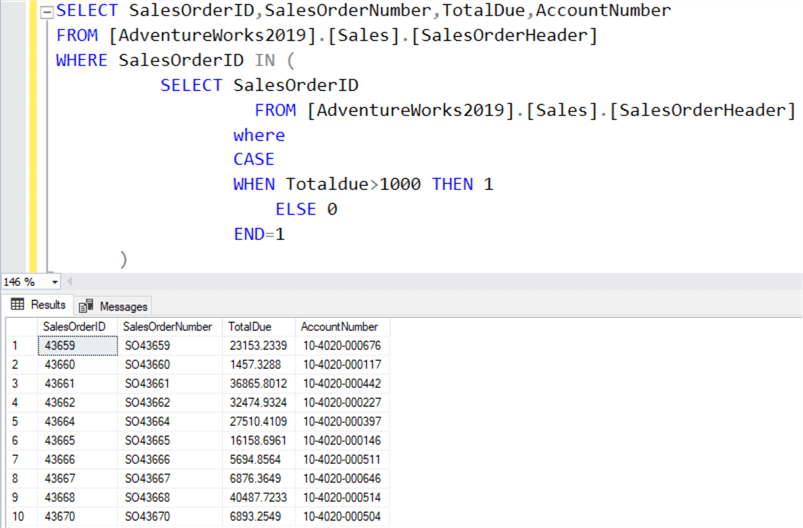
Task: Select the SalesOrderID column header
Action: pos(77,327)
